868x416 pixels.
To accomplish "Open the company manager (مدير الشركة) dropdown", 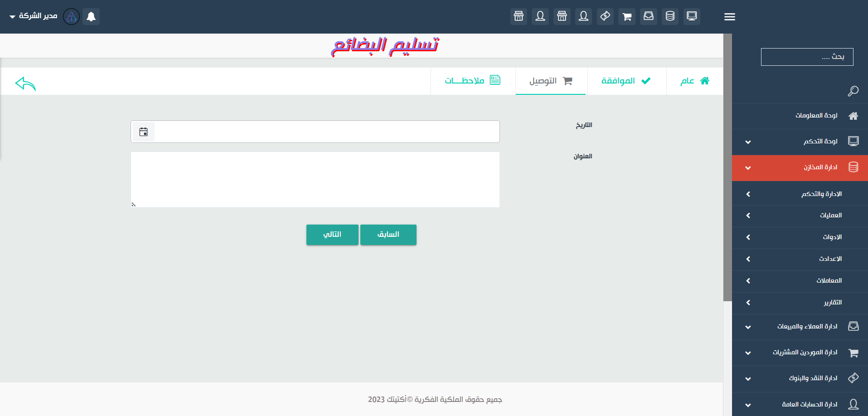I will click(x=33, y=16).
